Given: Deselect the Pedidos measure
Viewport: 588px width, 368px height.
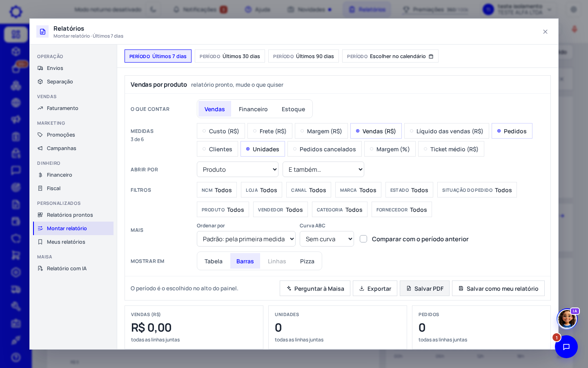Looking at the screenshot, I should (512, 131).
